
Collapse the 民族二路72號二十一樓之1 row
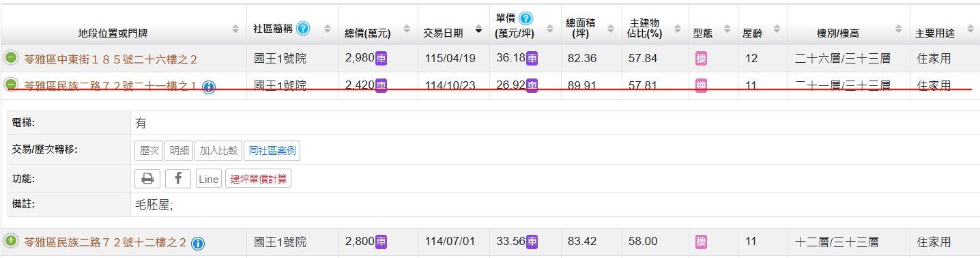11,85
